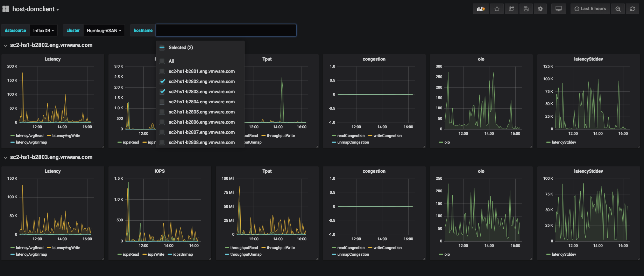Toggle unmapCongestion series in b2802 legend
The height and width of the screenshot is (276, 644).
click(x=353, y=143)
